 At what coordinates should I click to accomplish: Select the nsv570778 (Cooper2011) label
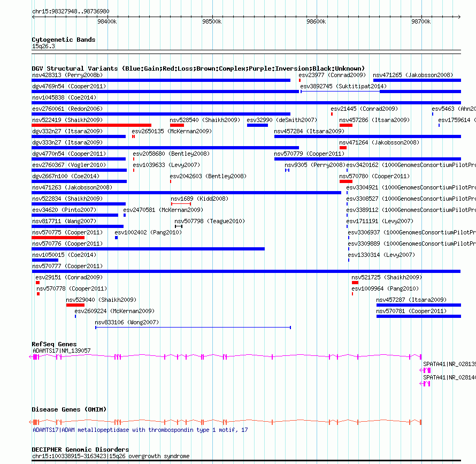click(x=72, y=288)
